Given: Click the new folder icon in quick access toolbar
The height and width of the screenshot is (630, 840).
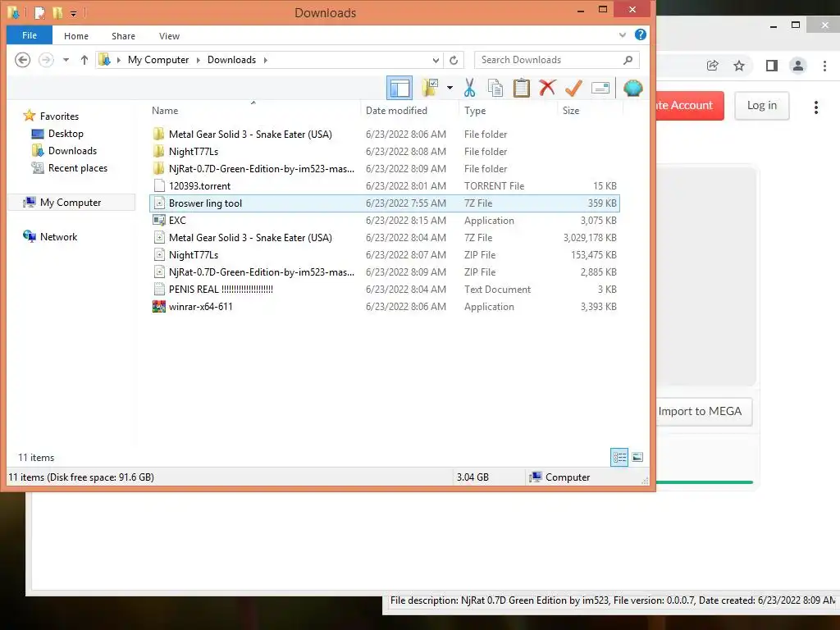Looking at the screenshot, I should [57, 12].
